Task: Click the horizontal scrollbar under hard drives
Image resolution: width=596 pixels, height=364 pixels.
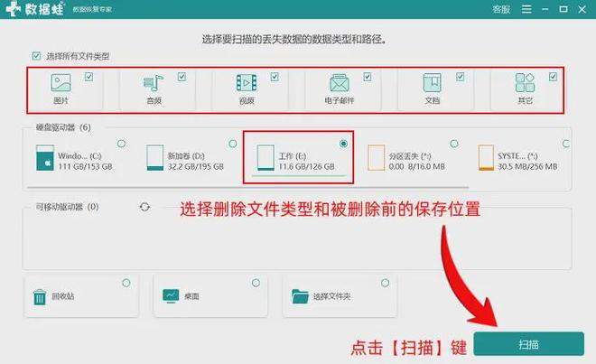Action: [248, 187]
